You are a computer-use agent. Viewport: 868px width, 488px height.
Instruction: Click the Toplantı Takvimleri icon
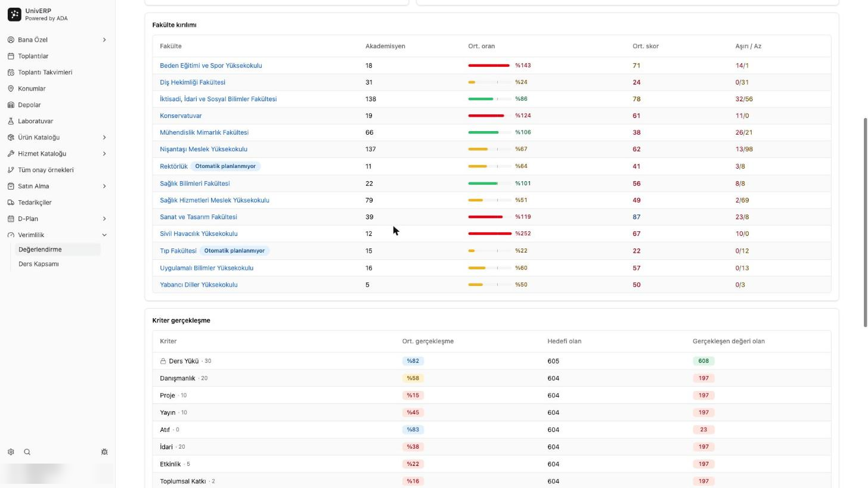(11, 72)
